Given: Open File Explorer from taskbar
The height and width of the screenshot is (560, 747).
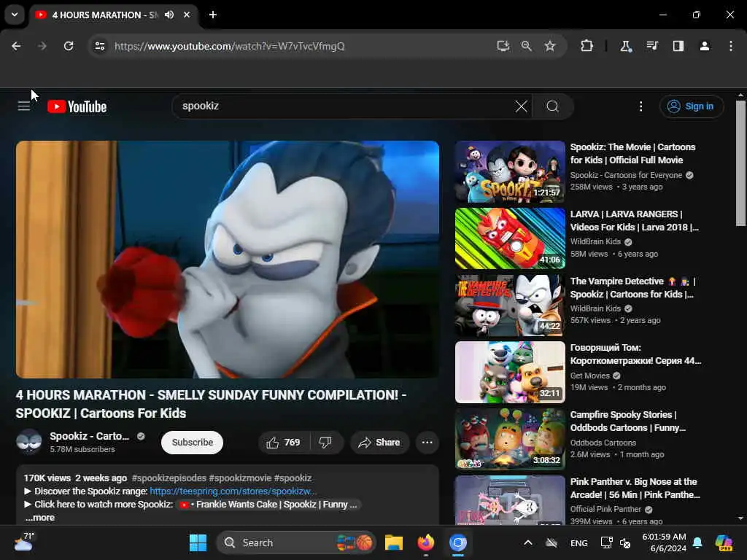Looking at the screenshot, I should [394, 542].
